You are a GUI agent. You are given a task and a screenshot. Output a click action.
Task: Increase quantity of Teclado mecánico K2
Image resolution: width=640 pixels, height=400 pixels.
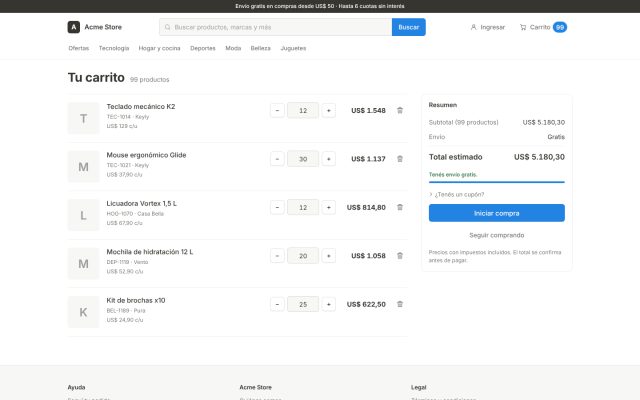(x=329, y=110)
